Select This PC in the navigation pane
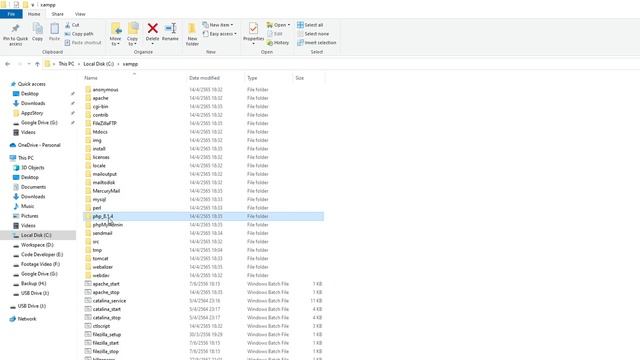640x360 pixels. click(x=26, y=158)
